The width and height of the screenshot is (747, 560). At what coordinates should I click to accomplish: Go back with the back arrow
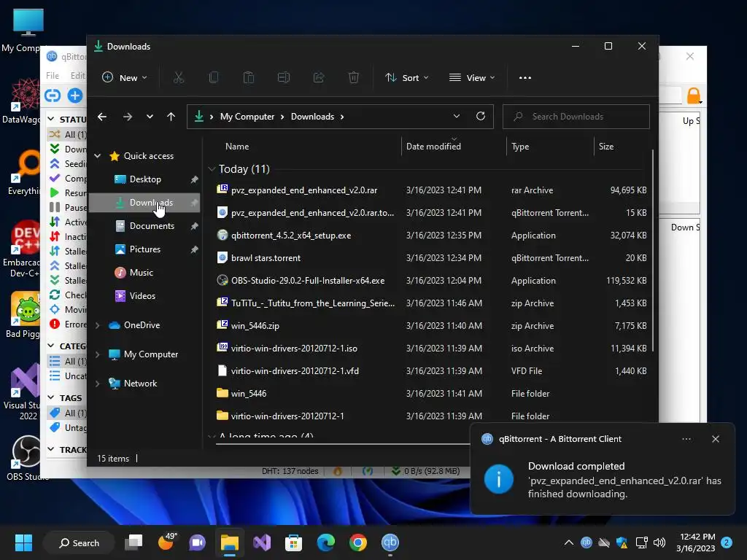click(x=102, y=117)
